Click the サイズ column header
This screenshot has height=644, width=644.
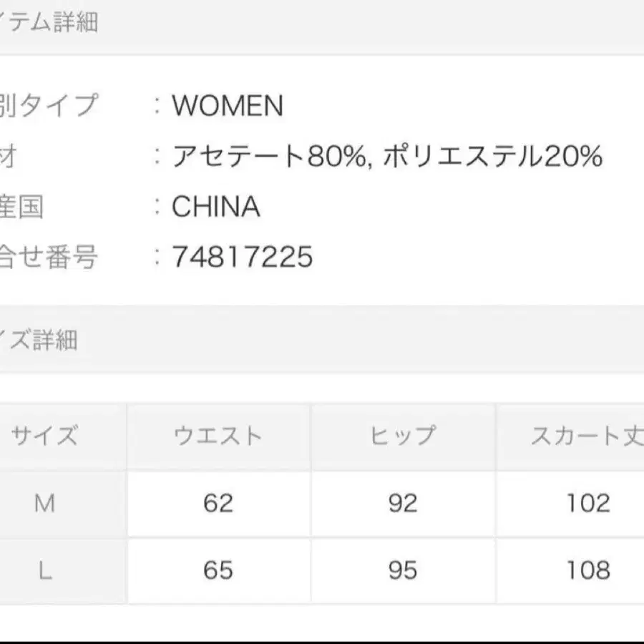click(x=44, y=436)
